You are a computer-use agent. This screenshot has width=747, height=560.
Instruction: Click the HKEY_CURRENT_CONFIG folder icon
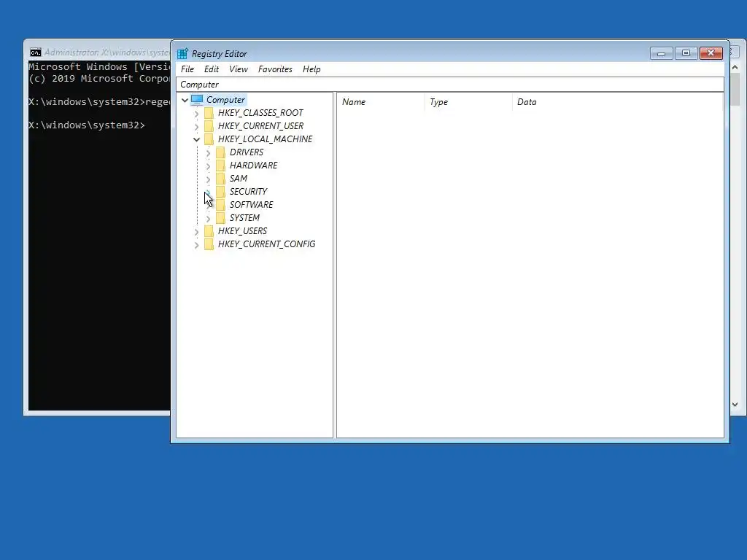click(209, 244)
